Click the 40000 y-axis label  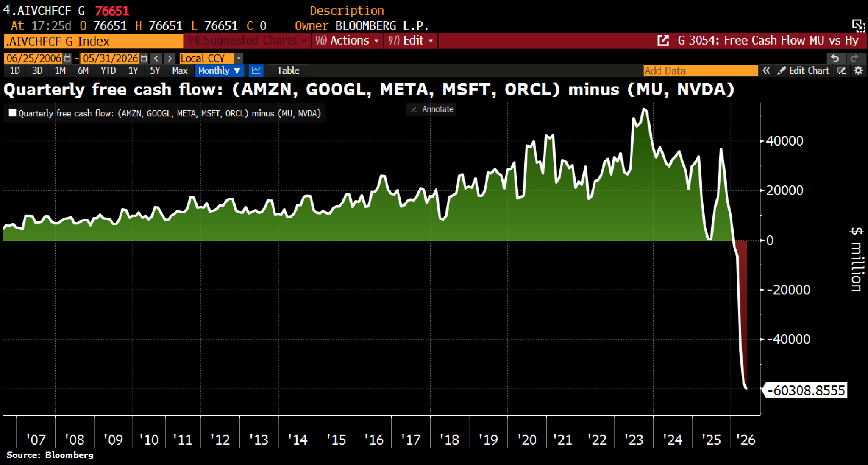click(x=785, y=141)
